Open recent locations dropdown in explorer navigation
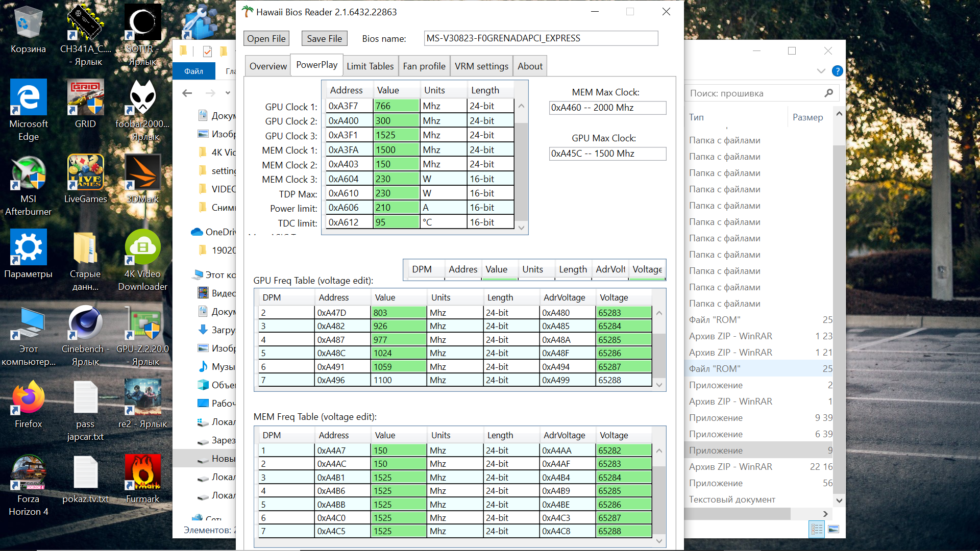 click(x=228, y=93)
